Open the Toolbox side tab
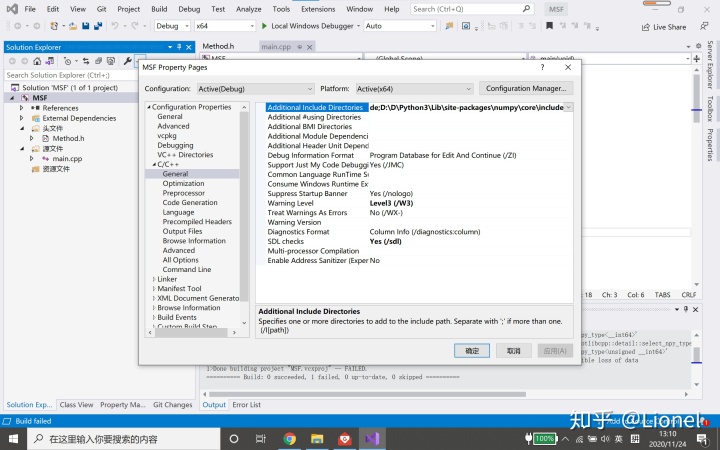 coord(709,108)
